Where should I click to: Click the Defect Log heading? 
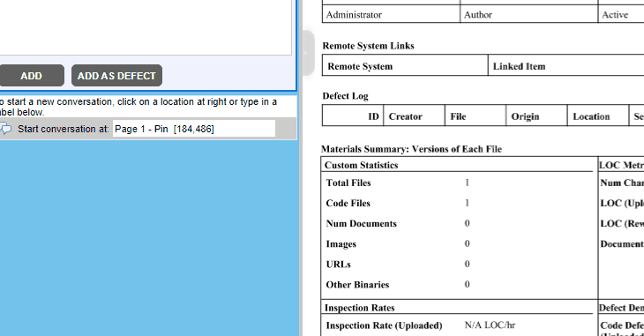coord(346,96)
